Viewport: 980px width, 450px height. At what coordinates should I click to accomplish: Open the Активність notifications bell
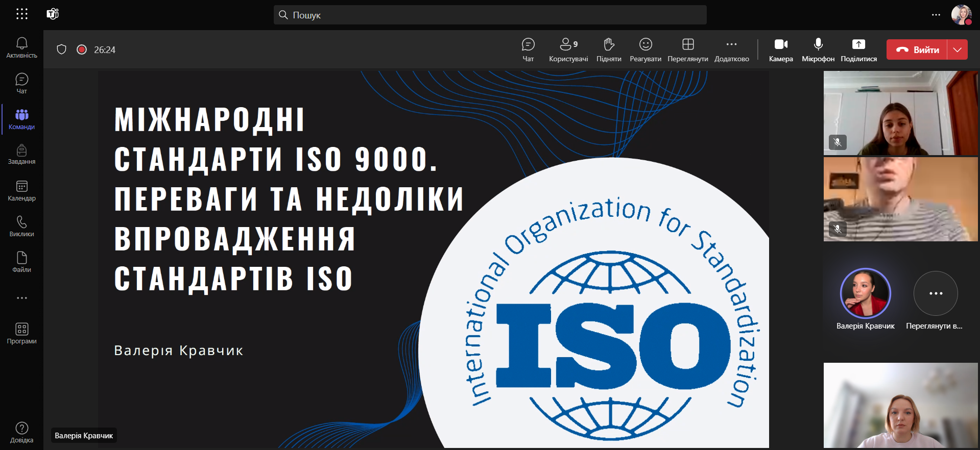21,47
